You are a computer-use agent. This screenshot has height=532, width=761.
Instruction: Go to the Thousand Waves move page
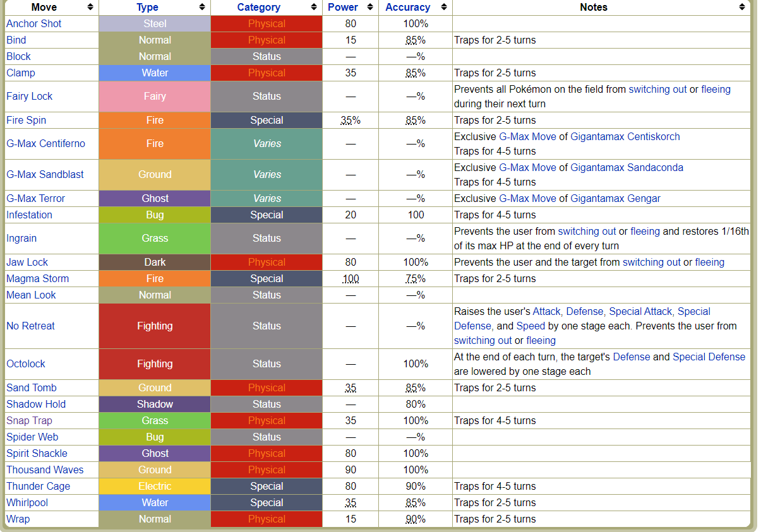pyautogui.click(x=45, y=470)
